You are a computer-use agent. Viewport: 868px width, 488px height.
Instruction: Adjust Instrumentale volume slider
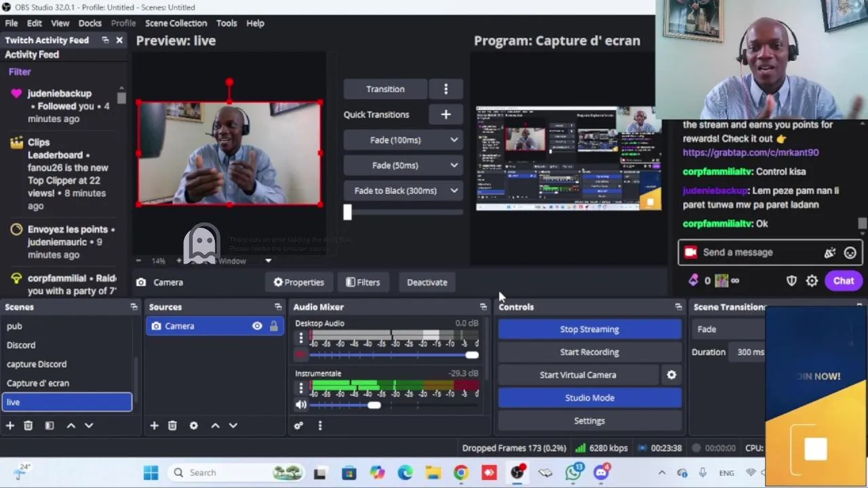394,405
